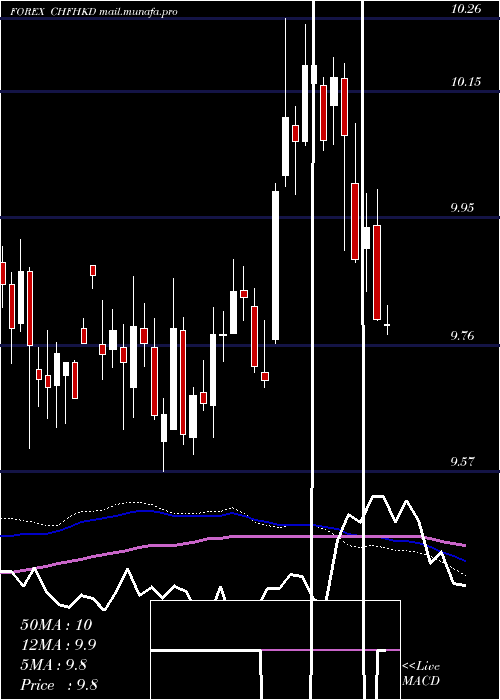The height and width of the screenshot is (700, 500).
Task: Click the 50MA : 10 value
Action: pos(56,625)
